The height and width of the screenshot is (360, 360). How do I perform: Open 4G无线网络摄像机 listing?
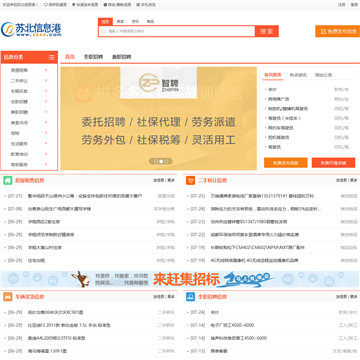click(254, 261)
